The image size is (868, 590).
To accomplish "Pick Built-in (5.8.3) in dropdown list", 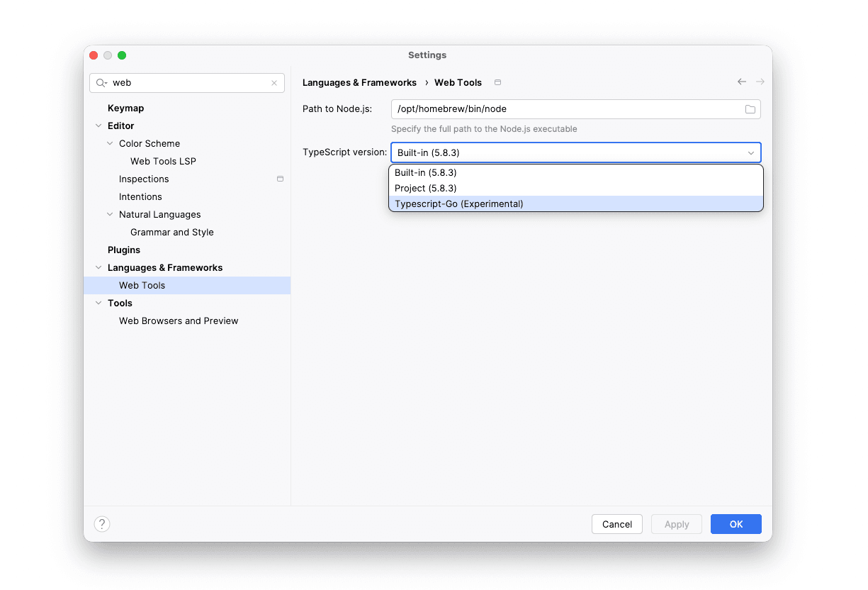I will (425, 172).
